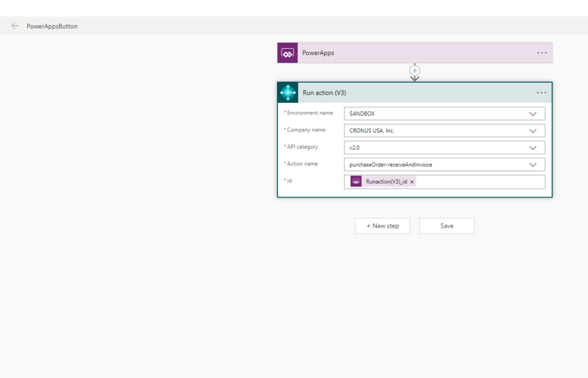Expand the Environment name dropdown showing SANDBOX
Viewport: 588px width, 378px height.
coord(533,114)
